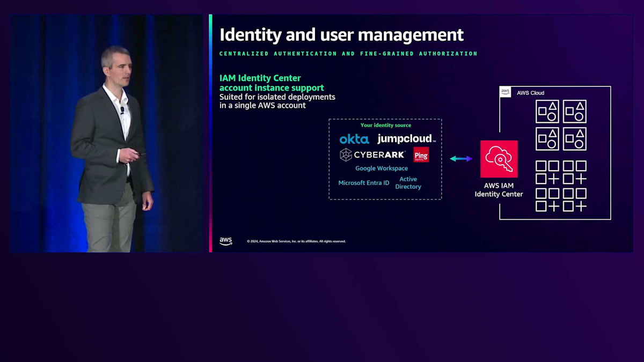Click the Google Workspace text
Viewport: 644px width, 362px height.
(382, 168)
